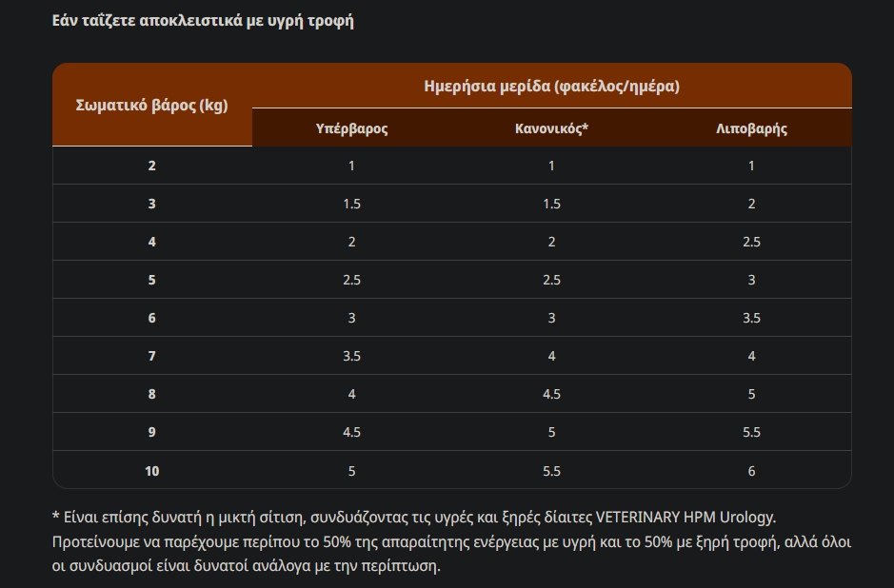Image resolution: width=894 pixels, height=588 pixels.
Task: Click the Υπέρβαρος cell showing 3.5 for 7 kg
Action: (x=351, y=356)
